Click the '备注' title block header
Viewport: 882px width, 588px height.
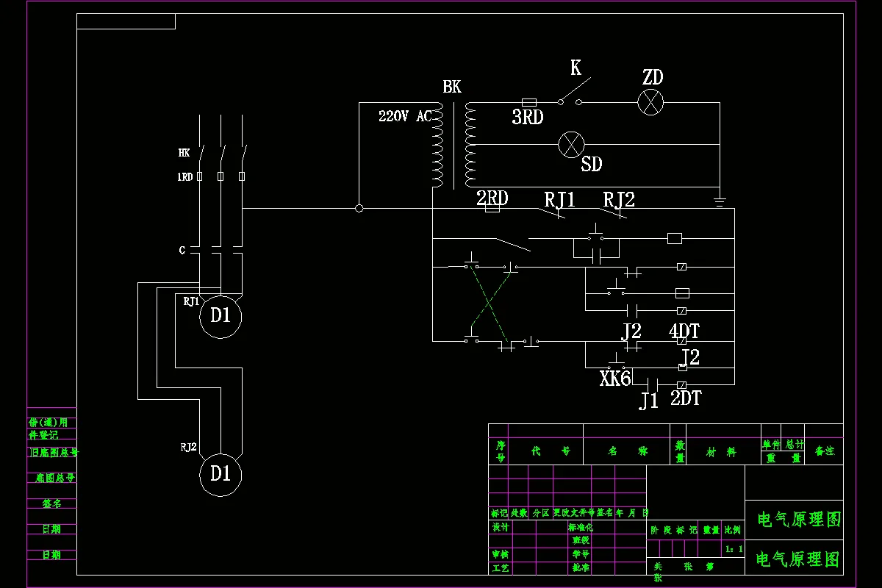click(x=825, y=451)
